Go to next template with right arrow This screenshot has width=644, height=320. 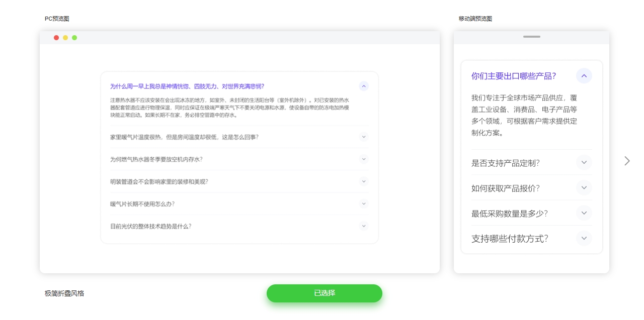click(x=627, y=161)
